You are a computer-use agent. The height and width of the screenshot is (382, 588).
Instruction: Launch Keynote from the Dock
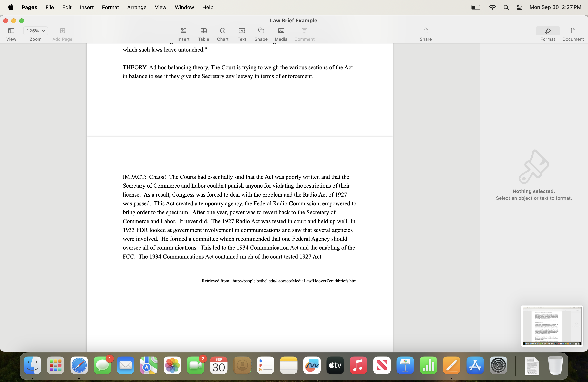405,365
